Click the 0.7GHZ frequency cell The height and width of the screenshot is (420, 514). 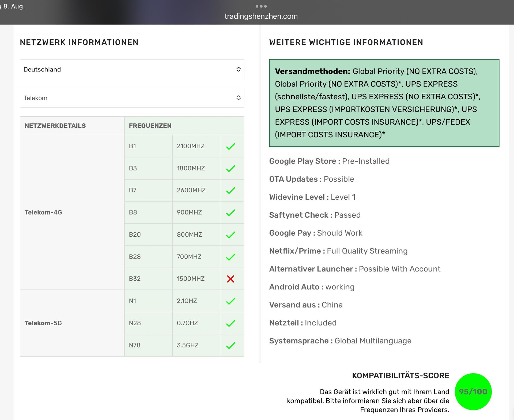(x=196, y=323)
